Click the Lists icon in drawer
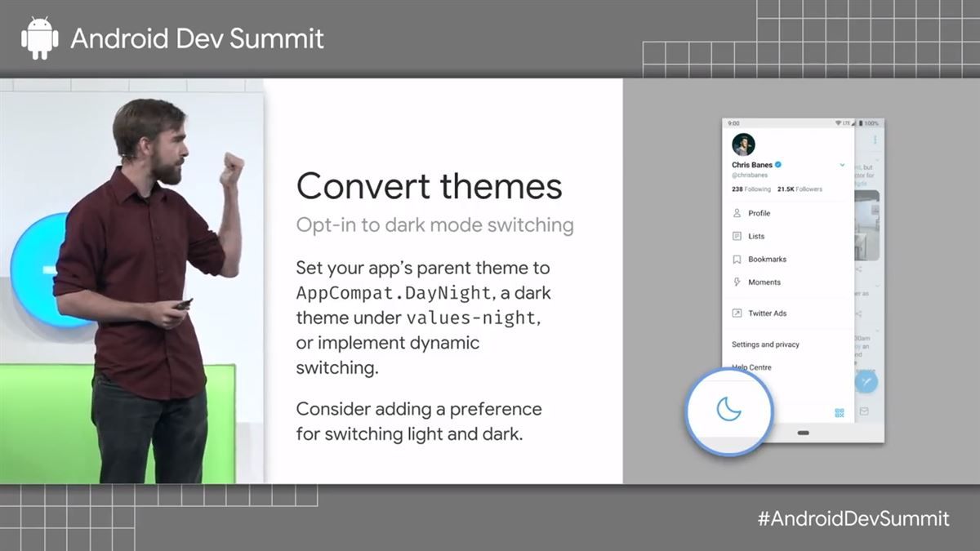The height and width of the screenshot is (551, 980). [737, 236]
